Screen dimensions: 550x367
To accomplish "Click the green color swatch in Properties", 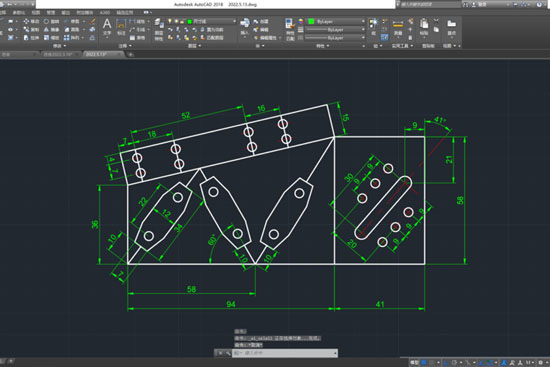I will [311, 21].
